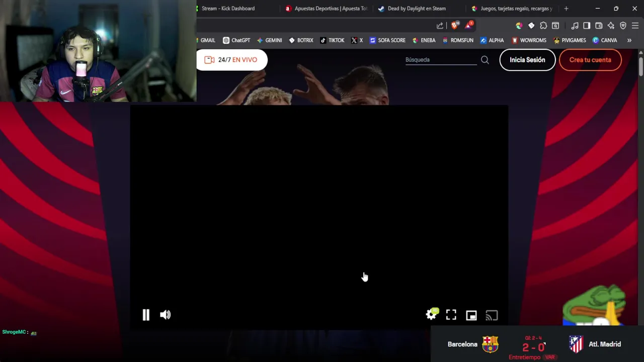
Task: Open the PIVIGAMES bookmark
Action: point(570,40)
